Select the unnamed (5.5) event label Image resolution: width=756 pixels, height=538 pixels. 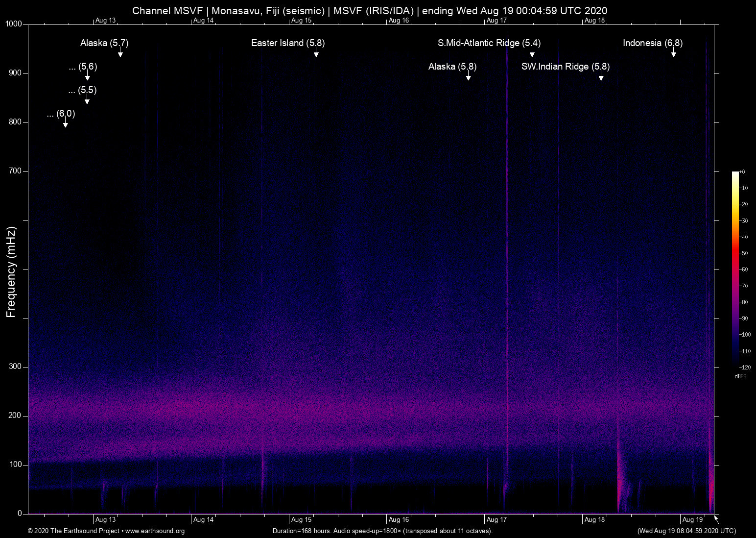point(83,90)
